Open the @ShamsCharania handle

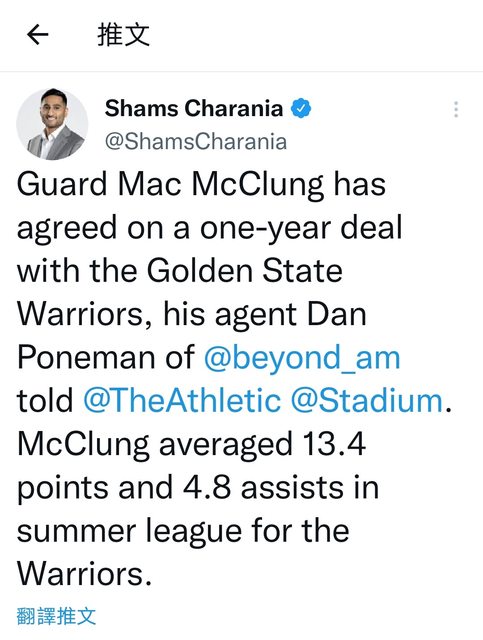click(x=196, y=142)
